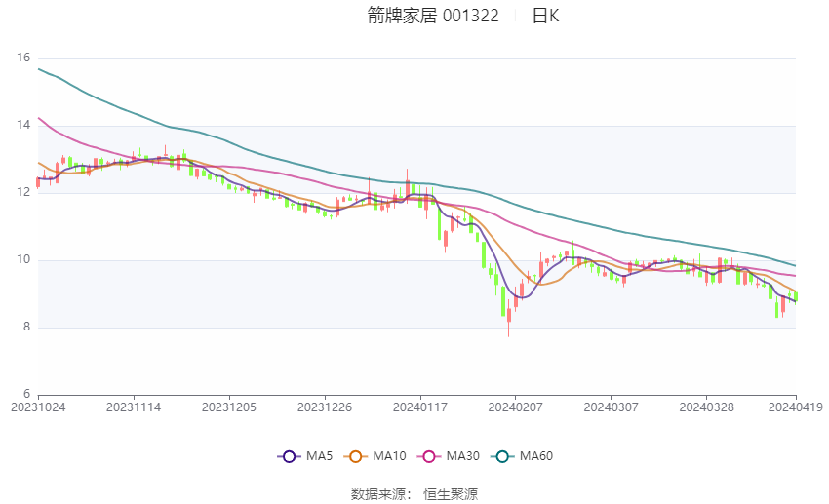
Task: Toggle the MA60 legend marker
Action: click(x=500, y=456)
